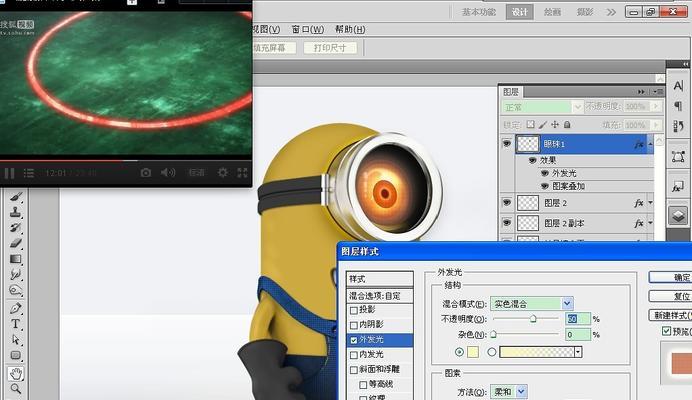Open the 窗口(W) menu
Image resolution: width=692 pixels, height=400 pixels.
tap(308, 30)
